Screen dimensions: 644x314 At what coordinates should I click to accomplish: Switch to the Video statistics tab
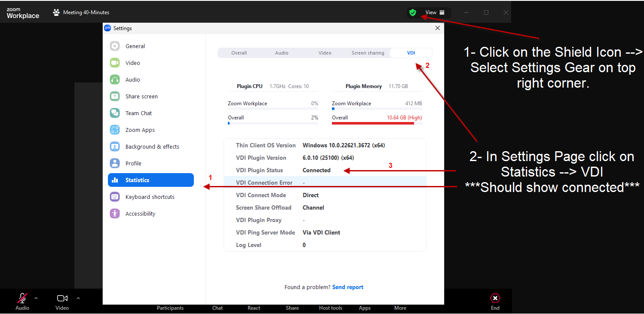[325, 53]
